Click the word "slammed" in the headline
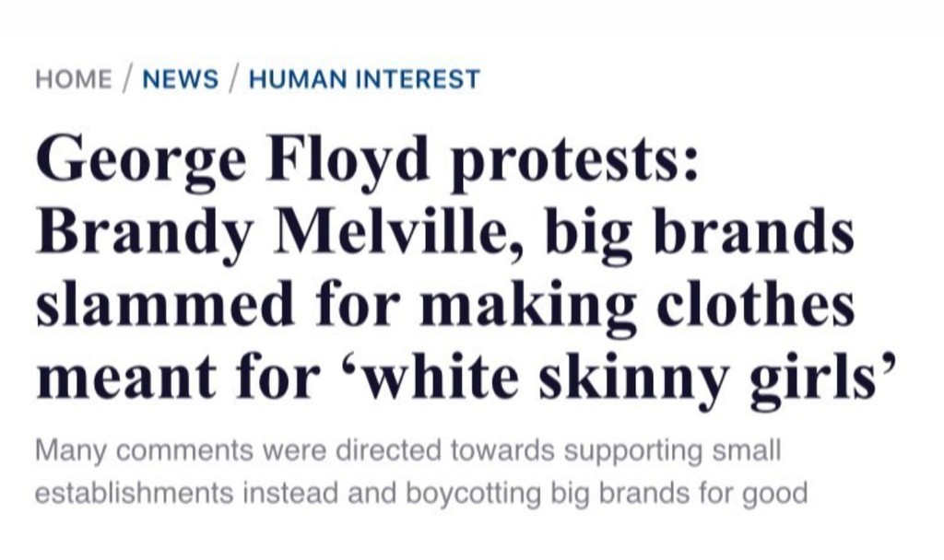944x560 pixels. (x=165, y=304)
